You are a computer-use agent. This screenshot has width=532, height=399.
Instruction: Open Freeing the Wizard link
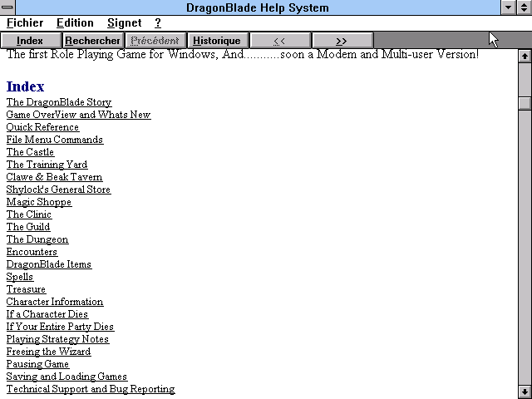coord(48,352)
